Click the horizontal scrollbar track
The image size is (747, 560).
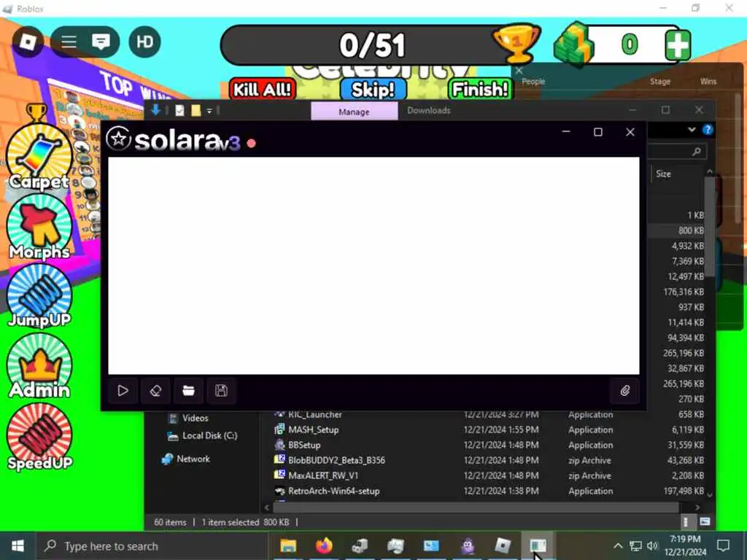[x=474, y=507]
